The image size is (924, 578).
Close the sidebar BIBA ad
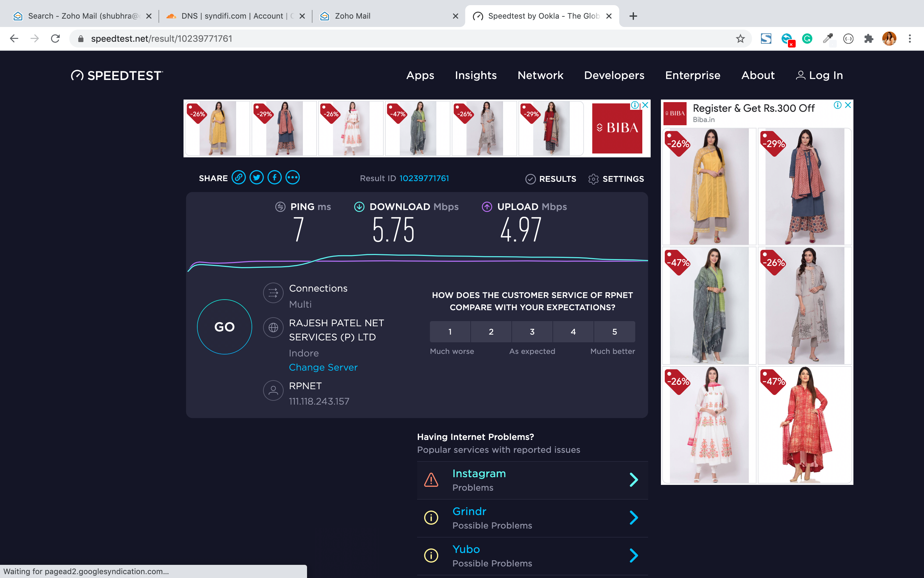[x=848, y=105]
